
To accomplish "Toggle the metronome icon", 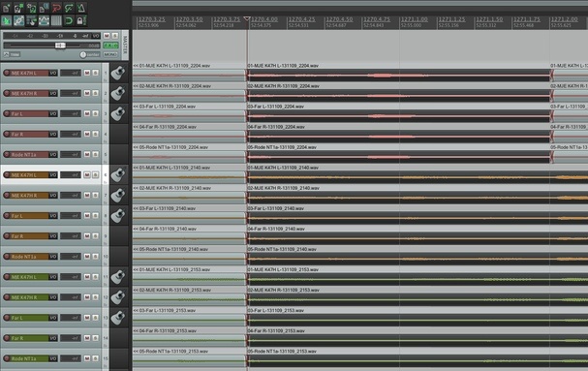I will (81, 8).
